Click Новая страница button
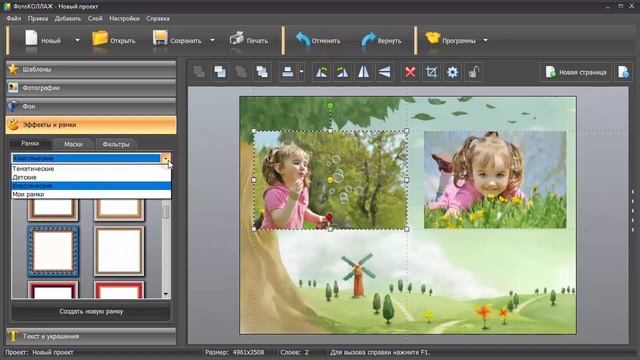The height and width of the screenshot is (360, 640). coord(576,72)
